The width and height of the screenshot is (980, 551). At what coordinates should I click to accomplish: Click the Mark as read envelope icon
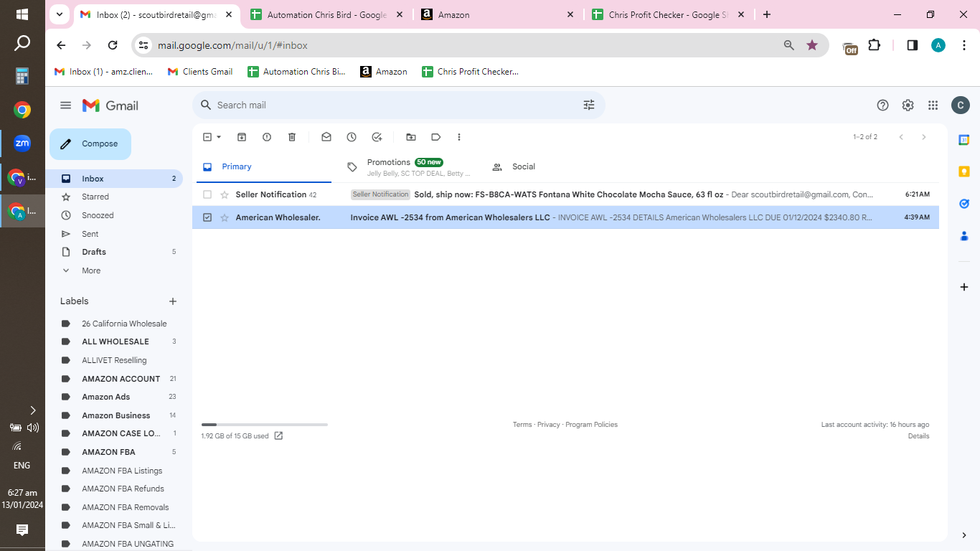(x=326, y=137)
